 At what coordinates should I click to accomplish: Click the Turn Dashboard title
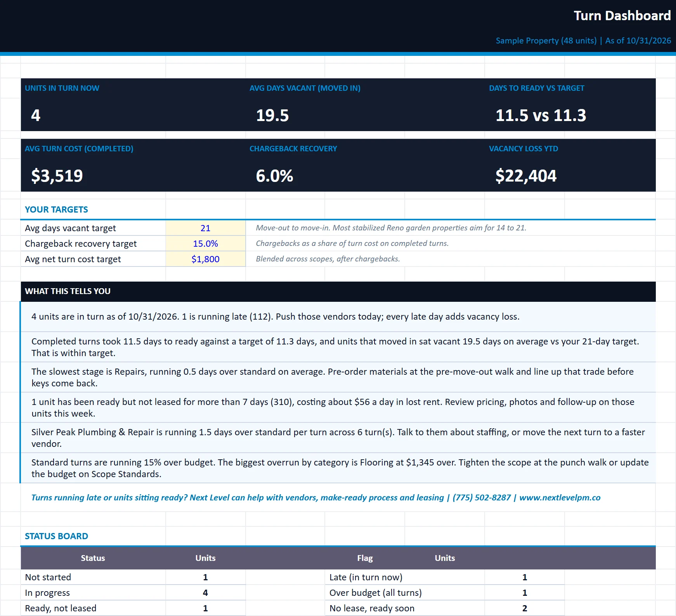point(622,16)
